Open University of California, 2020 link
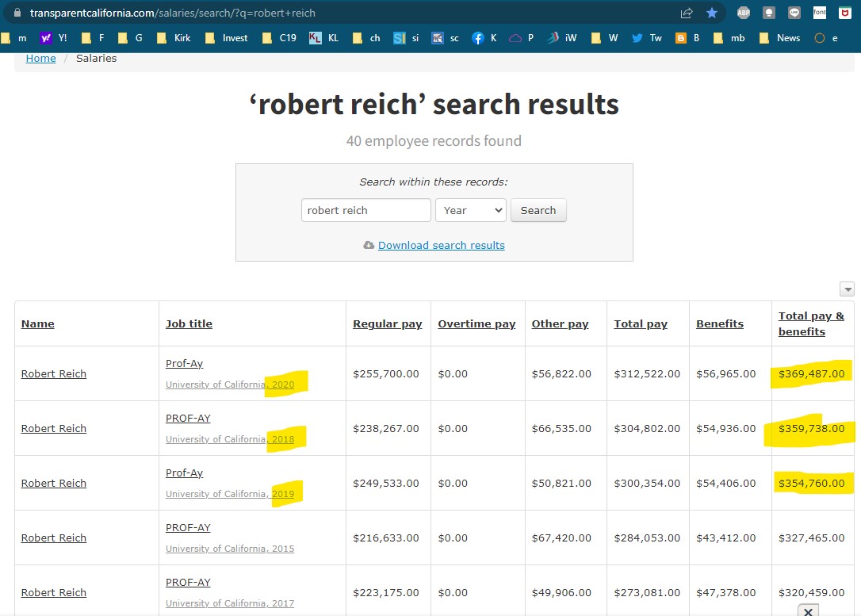Viewport: 861px width, 616px height. coord(229,385)
